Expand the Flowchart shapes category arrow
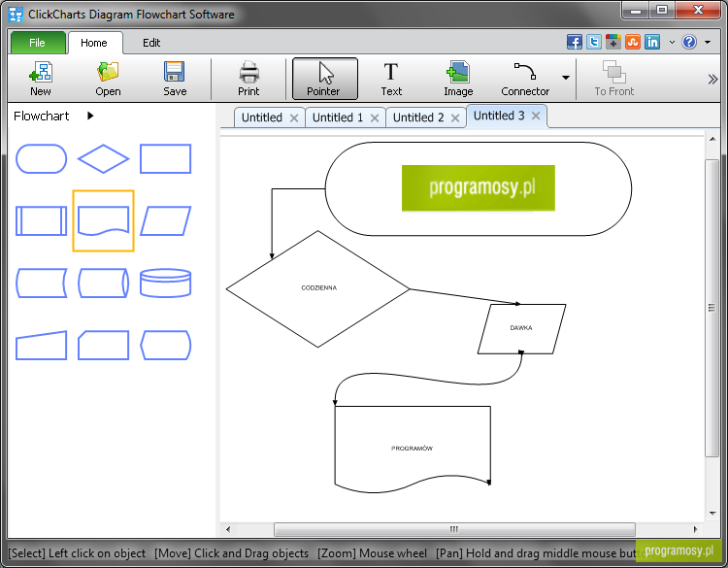728x568 pixels. [90, 116]
